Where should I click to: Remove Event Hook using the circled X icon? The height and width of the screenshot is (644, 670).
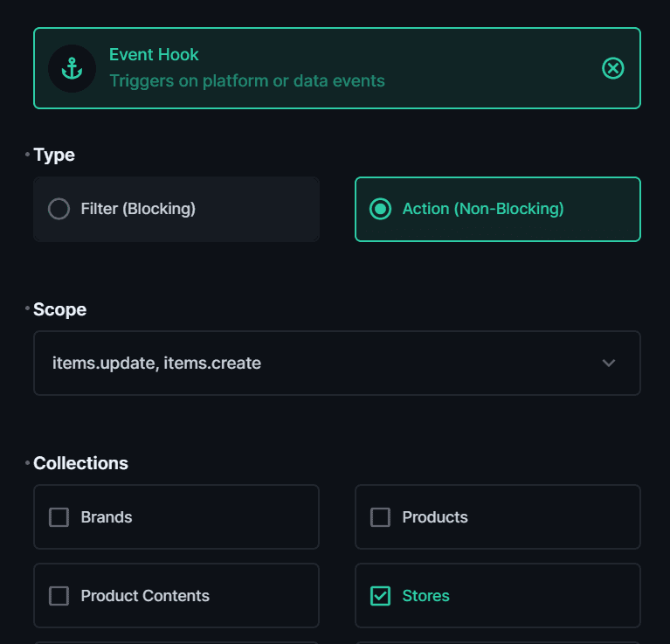click(x=613, y=68)
